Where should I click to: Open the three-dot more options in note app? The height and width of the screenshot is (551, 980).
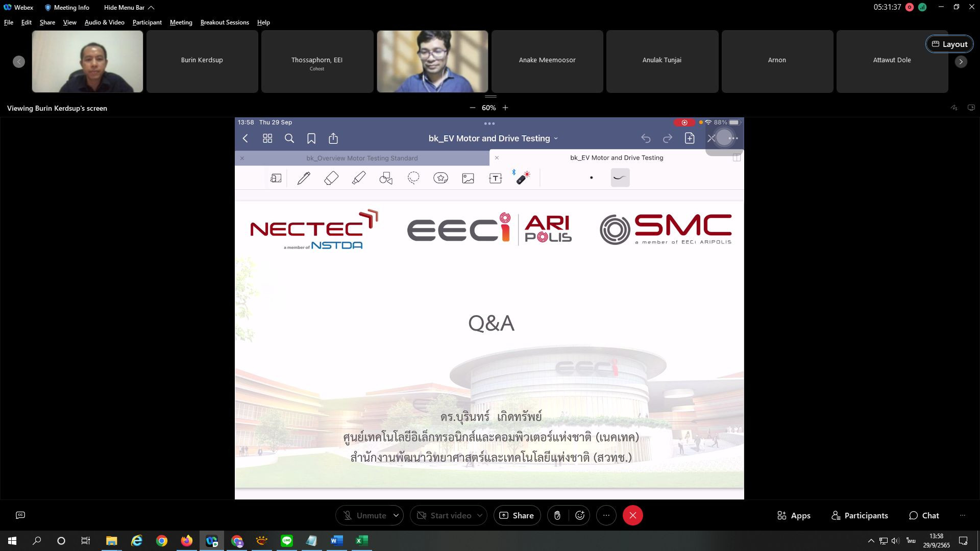click(733, 138)
